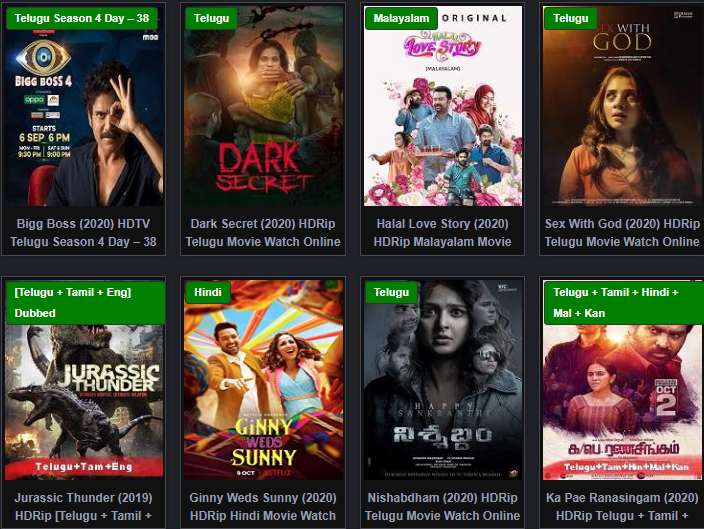Open the Nishabdham movie poster

pos(443,380)
